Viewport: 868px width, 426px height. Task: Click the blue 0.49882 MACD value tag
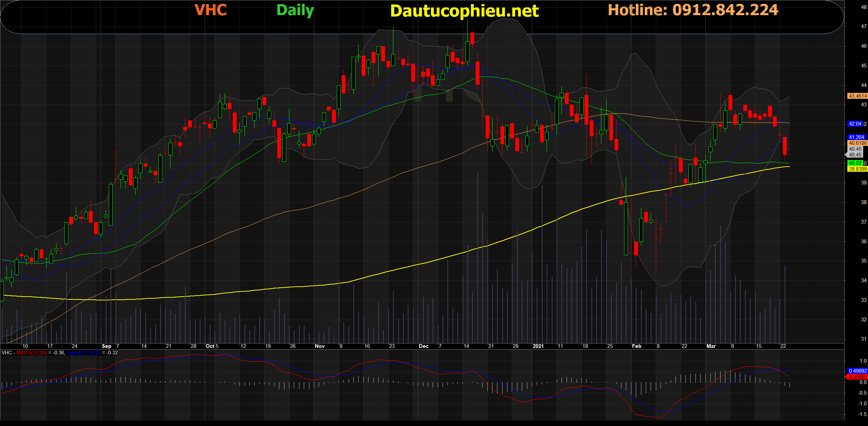[857, 371]
